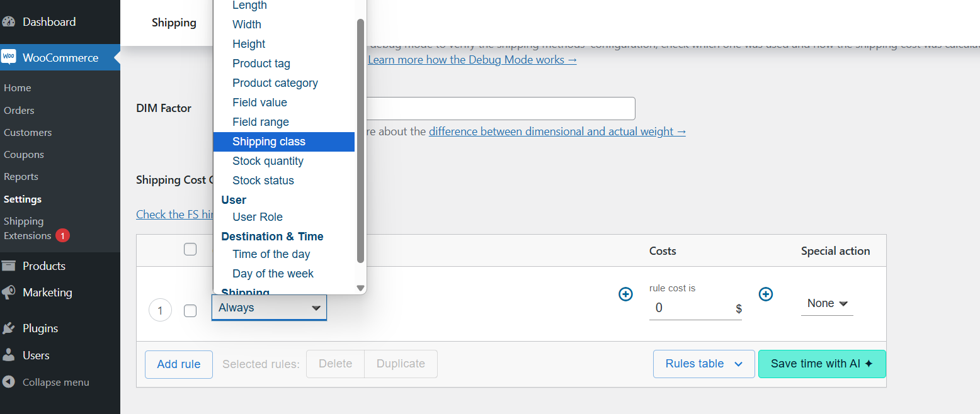Image resolution: width=980 pixels, height=414 pixels.
Task: Open the Always condition dropdown
Action: coord(269,308)
